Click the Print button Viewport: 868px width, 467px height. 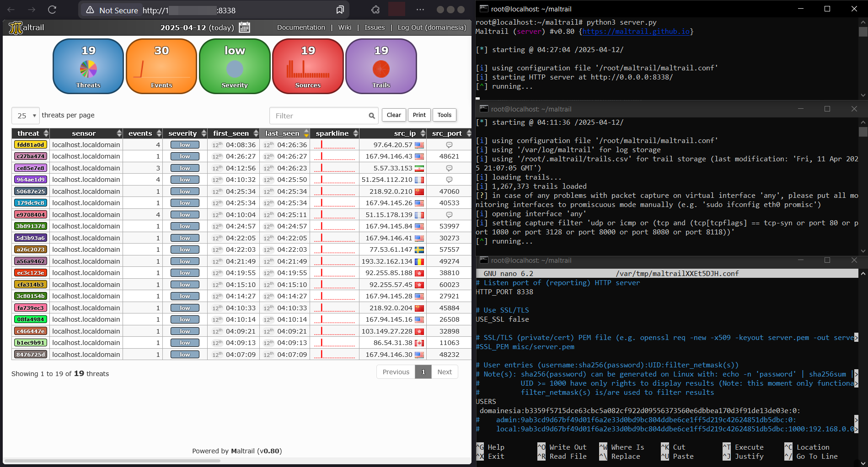coord(419,115)
